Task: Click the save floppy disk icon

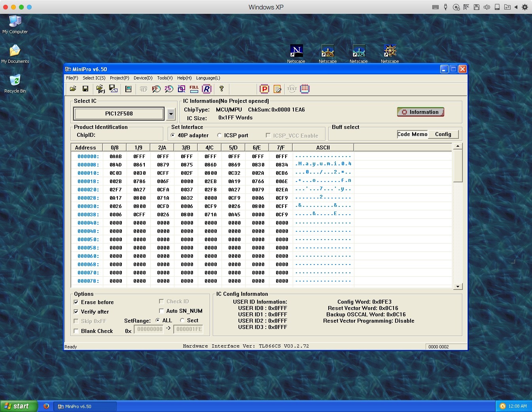Action: pos(85,89)
